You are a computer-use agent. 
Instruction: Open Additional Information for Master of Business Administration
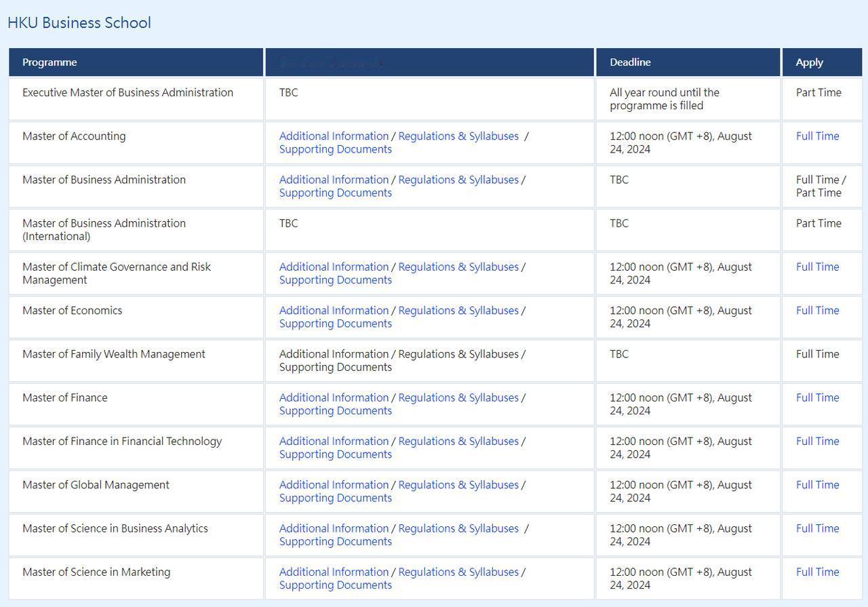pyautogui.click(x=334, y=180)
